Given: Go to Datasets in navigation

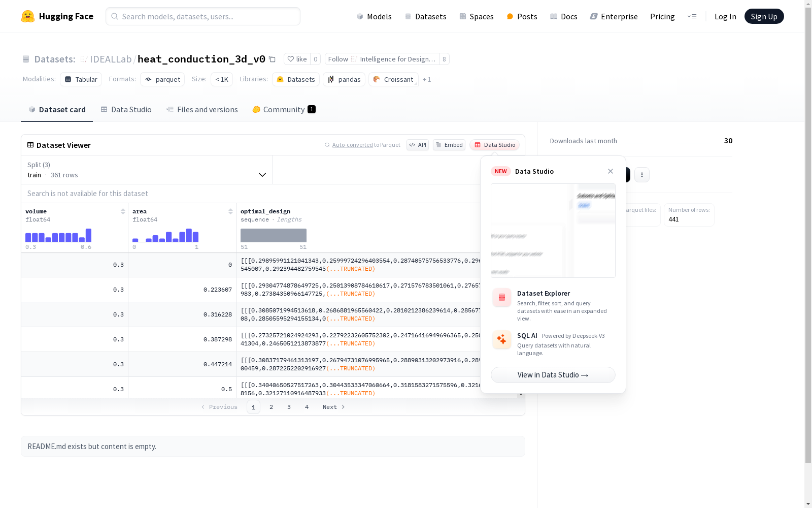Looking at the screenshot, I should 425,16.
